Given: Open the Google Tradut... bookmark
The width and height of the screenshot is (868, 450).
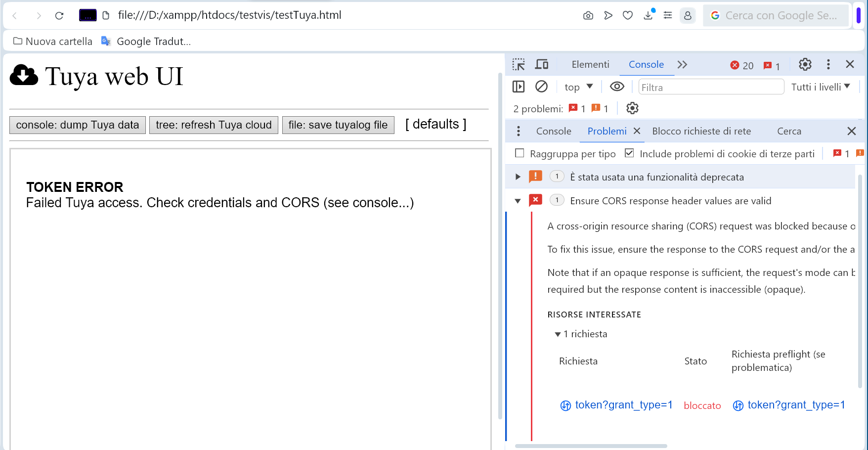Looking at the screenshot, I should (146, 42).
